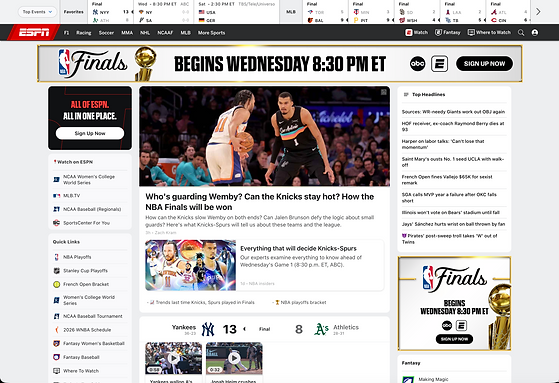This screenshot has width=559, height=383.
Task: Open the TOR vs BAL final score
Action: coord(326,12)
